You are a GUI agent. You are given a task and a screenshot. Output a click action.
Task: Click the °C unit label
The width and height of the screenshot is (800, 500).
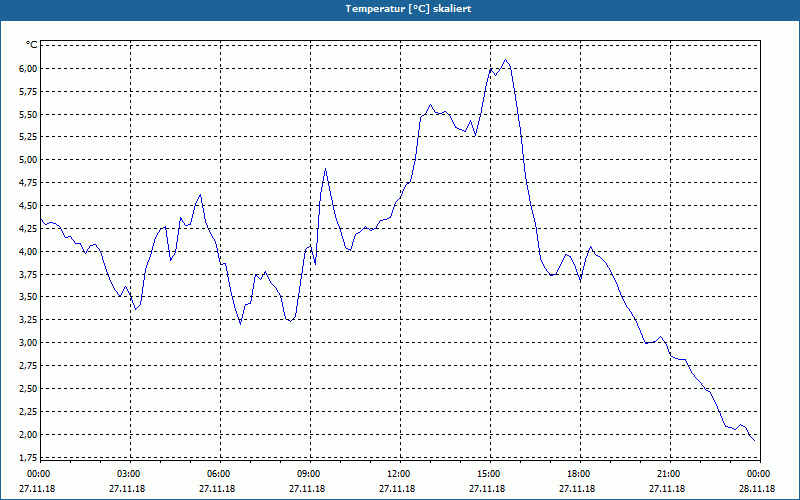(32, 45)
